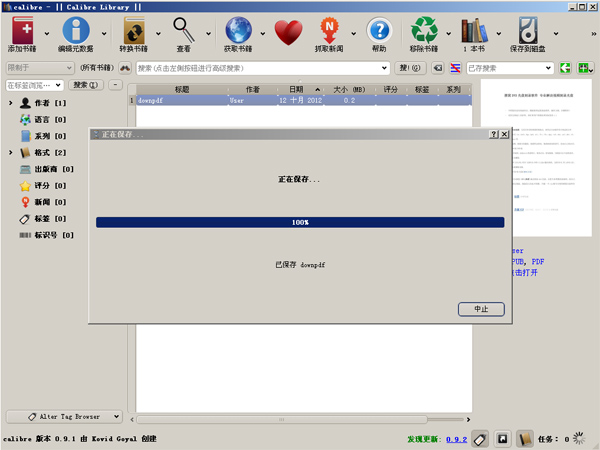600x450 pixels.
Task: Open the Alter Tag Browser menu
Action: pos(64,416)
